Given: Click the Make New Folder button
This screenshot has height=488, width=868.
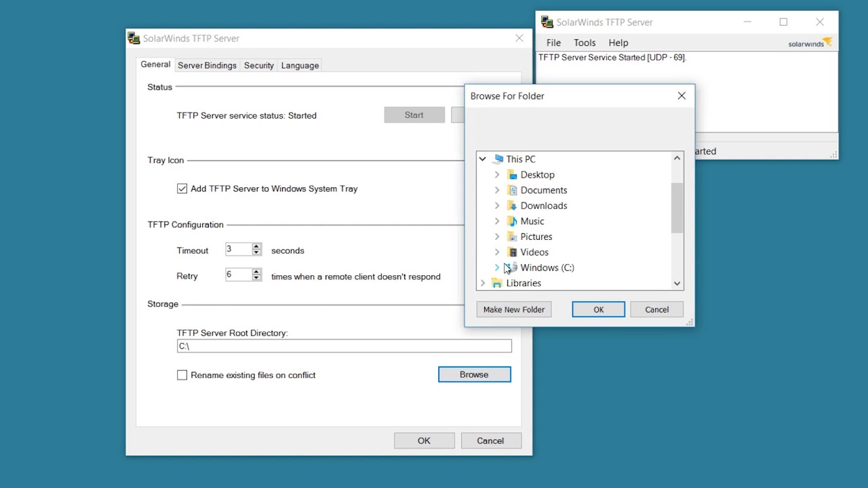Looking at the screenshot, I should (x=514, y=310).
